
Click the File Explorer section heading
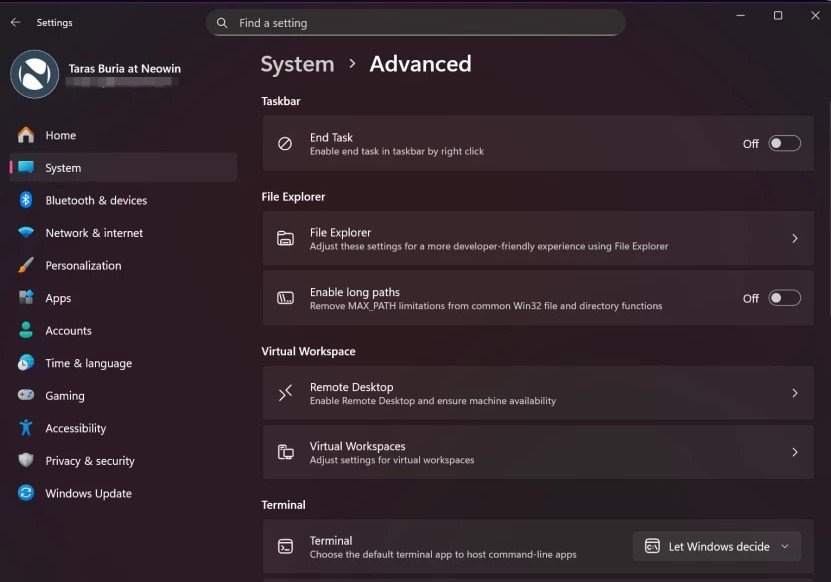[293, 197]
